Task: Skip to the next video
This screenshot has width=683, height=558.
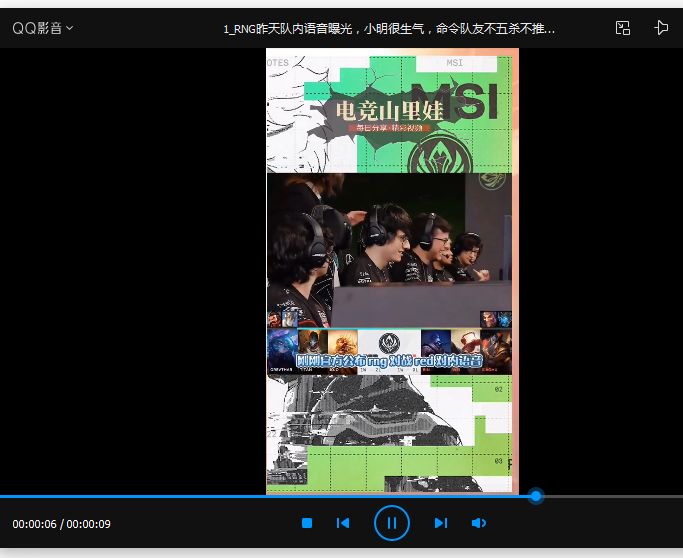Action: coord(441,523)
